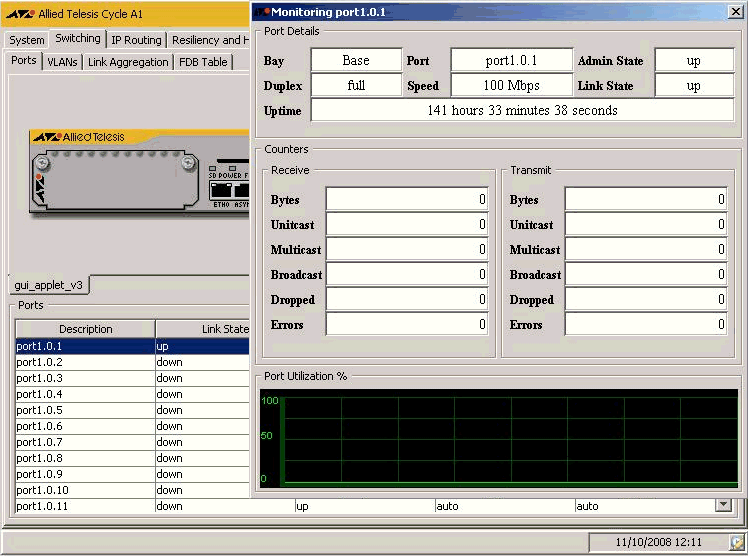Select port1.0.10 row
748x556 pixels.
(x=132, y=490)
